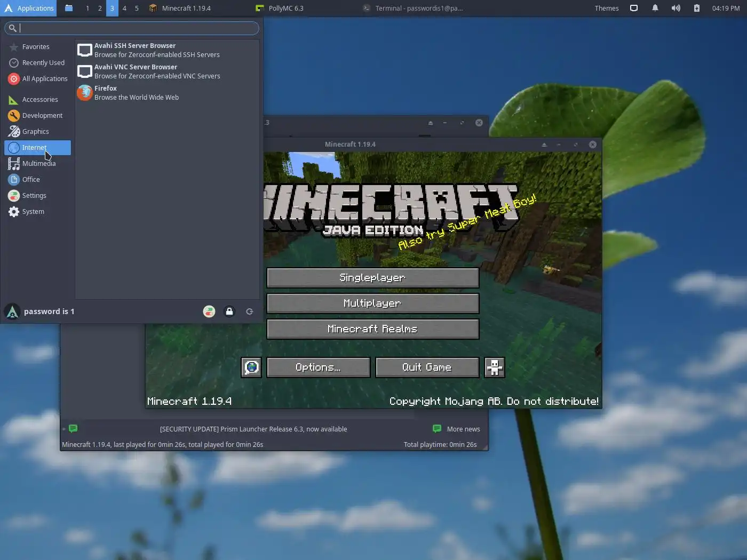This screenshot has height=560, width=747.
Task: Launch Firefox from the Internet menu
Action: coord(167,93)
